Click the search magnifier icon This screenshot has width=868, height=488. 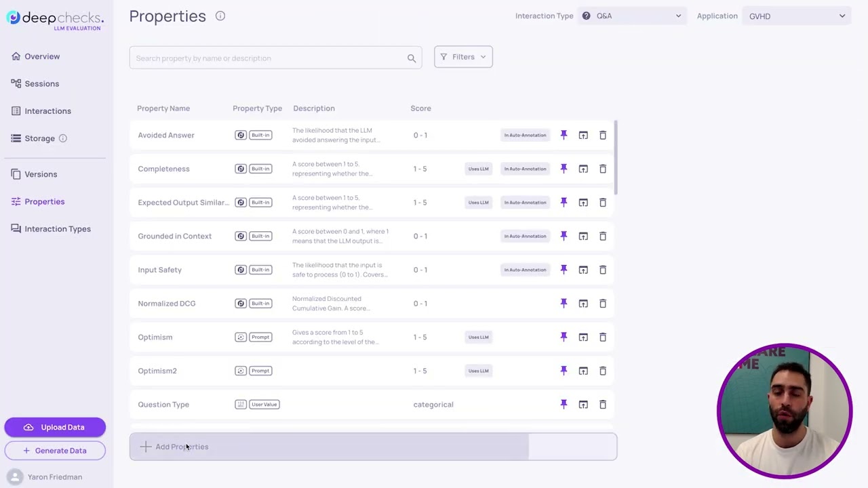(x=412, y=58)
